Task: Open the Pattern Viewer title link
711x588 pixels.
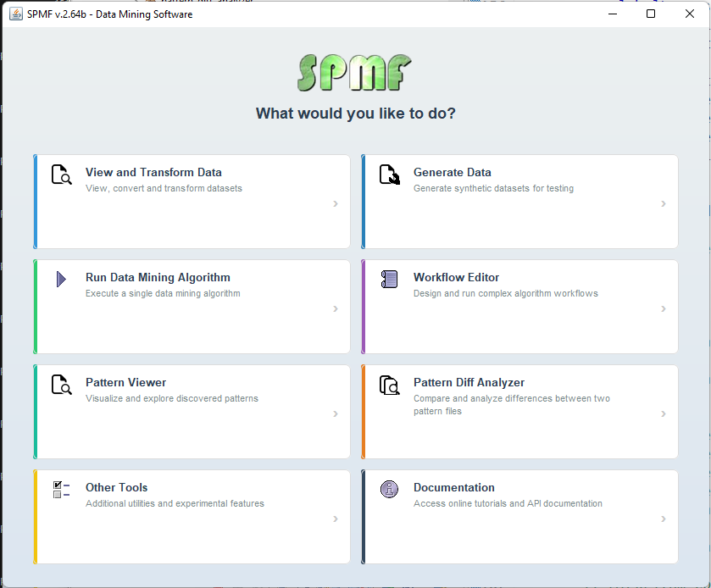Action: coord(125,382)
